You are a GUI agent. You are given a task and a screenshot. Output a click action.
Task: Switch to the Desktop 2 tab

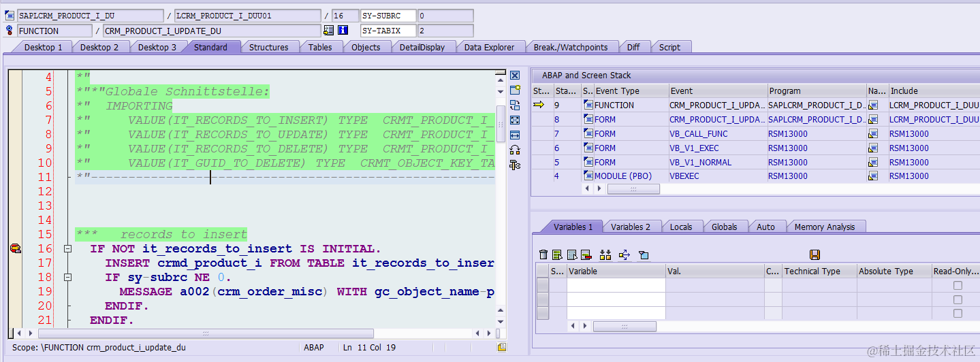[x=99, y=47]
